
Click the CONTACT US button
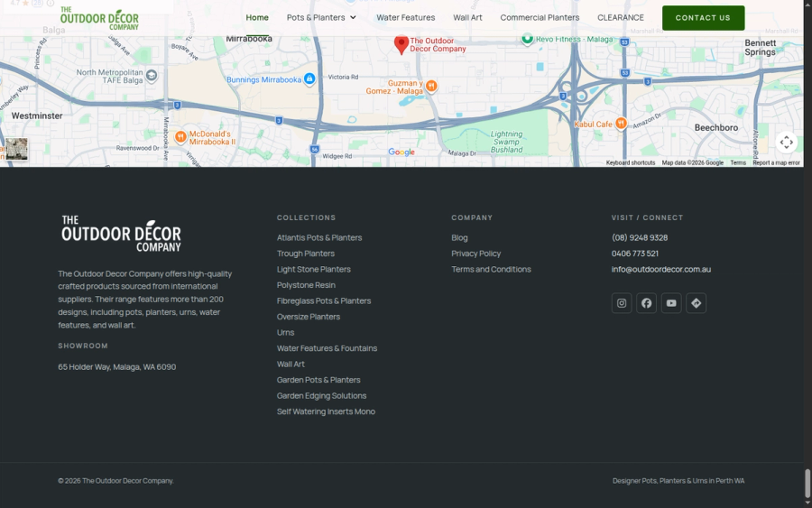(703, 18)
